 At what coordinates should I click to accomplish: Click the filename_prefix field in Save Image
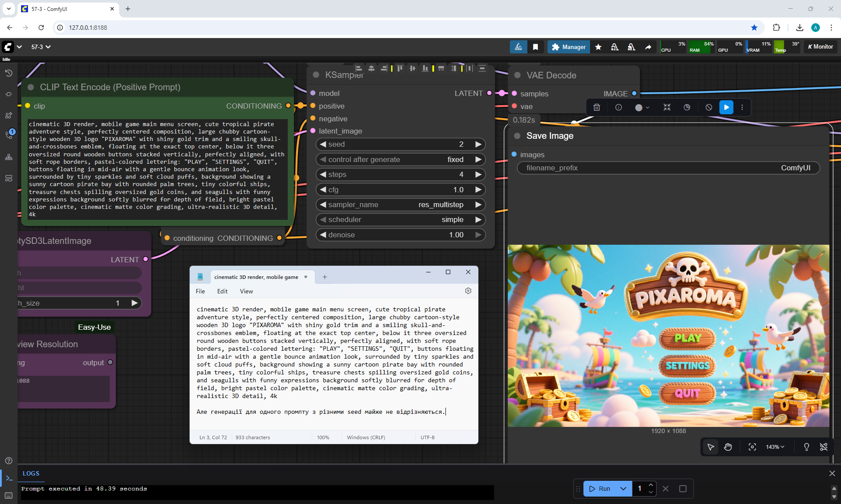coord(668,168)
